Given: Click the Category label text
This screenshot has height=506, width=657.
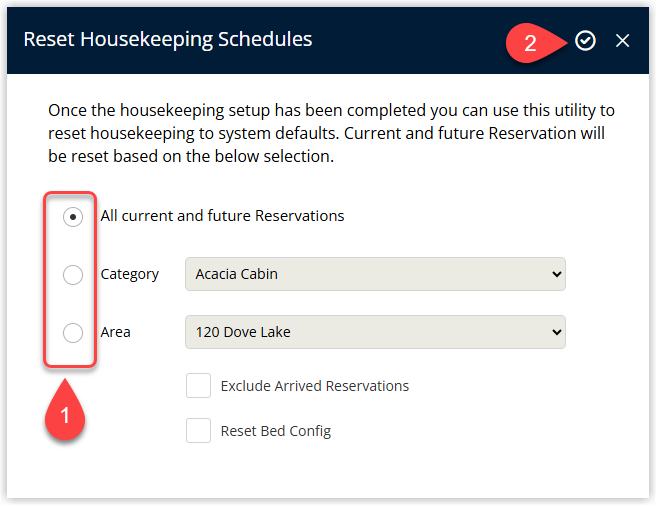Looking at the screenshot, I should pos(129,274).
